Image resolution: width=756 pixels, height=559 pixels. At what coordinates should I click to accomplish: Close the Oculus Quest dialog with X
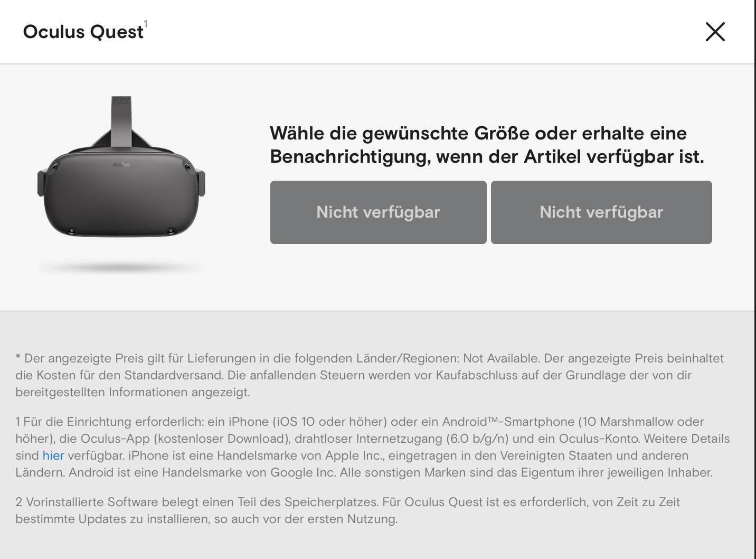(715, 32)
